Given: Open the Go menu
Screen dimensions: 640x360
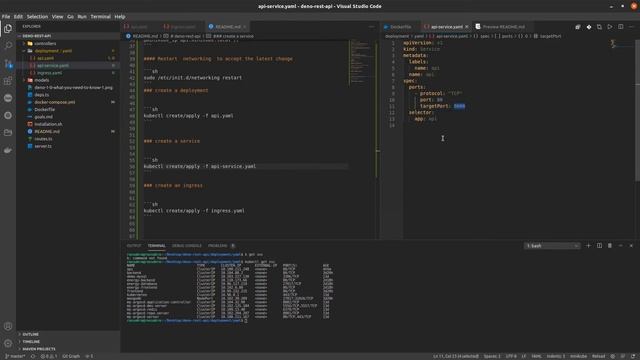Looking at the screenshot, I should [x=70, y=17].
